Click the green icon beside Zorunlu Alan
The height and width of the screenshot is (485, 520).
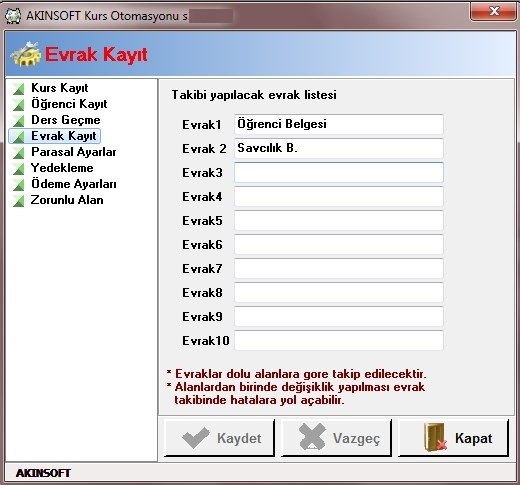coord(19,201)
